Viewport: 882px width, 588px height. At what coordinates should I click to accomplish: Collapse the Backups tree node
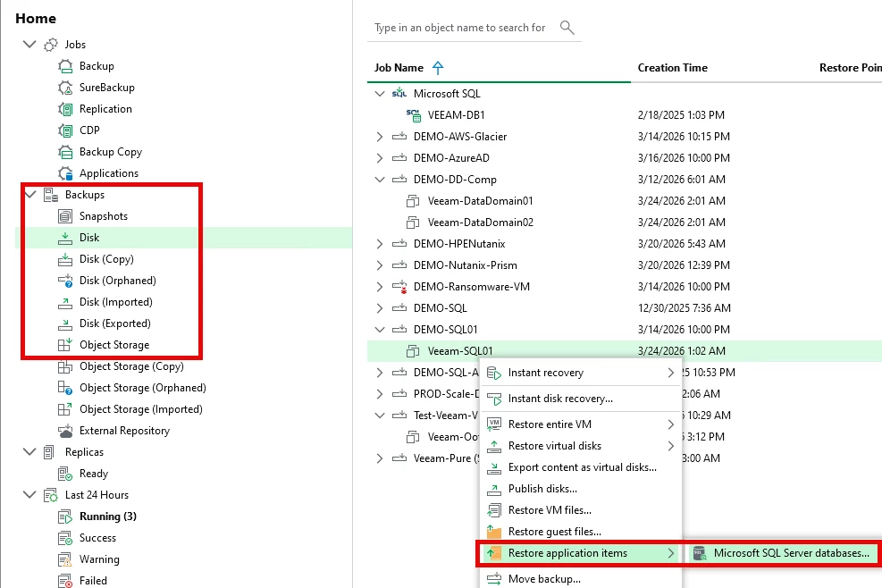[29, 195]
